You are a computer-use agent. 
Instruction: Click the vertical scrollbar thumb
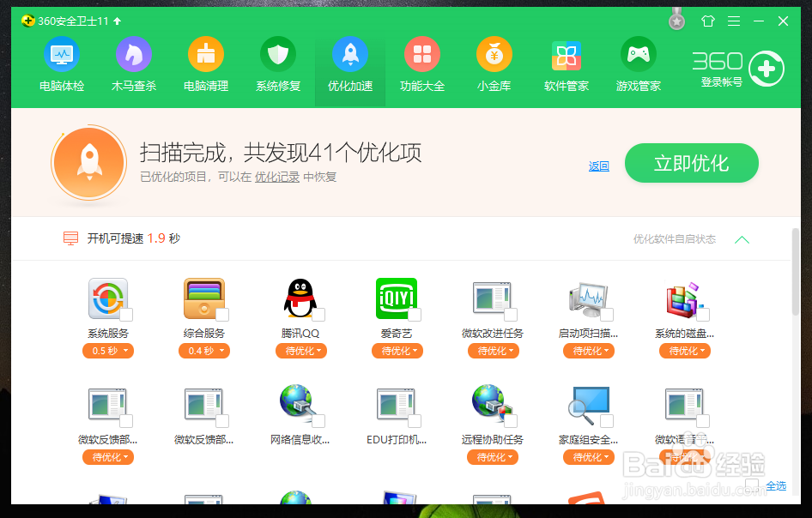tap(796, 272)
